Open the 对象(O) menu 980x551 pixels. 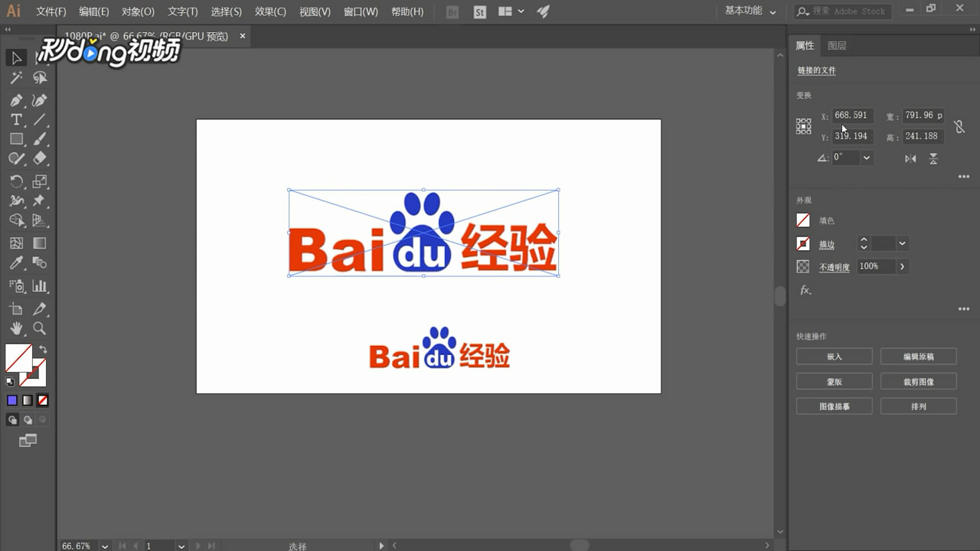138,11
